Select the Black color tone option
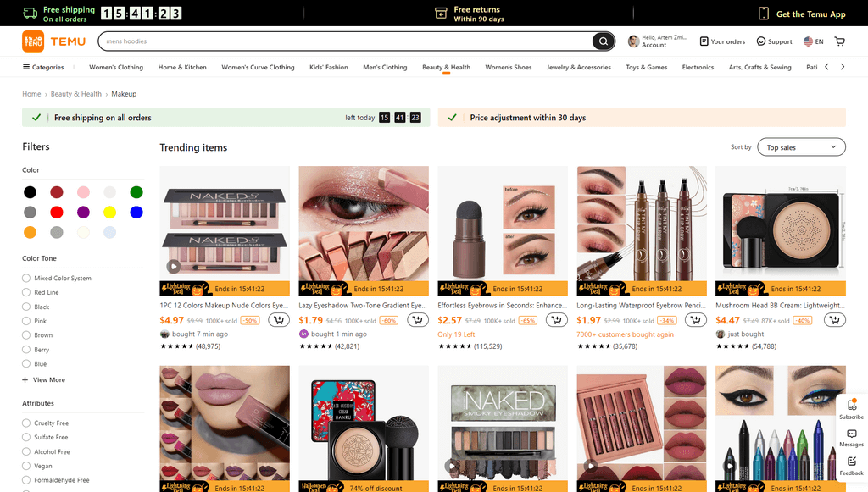868x492 pixels. [26, 307]
